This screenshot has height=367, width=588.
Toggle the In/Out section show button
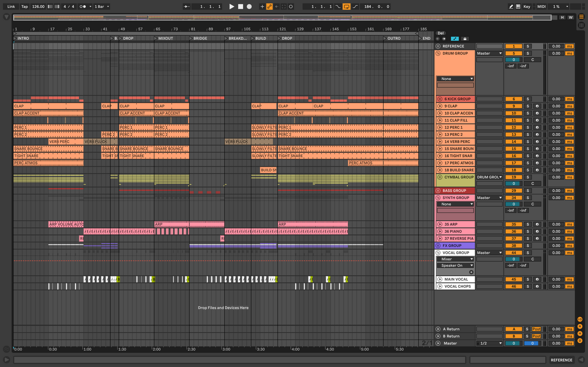[580, 319]
